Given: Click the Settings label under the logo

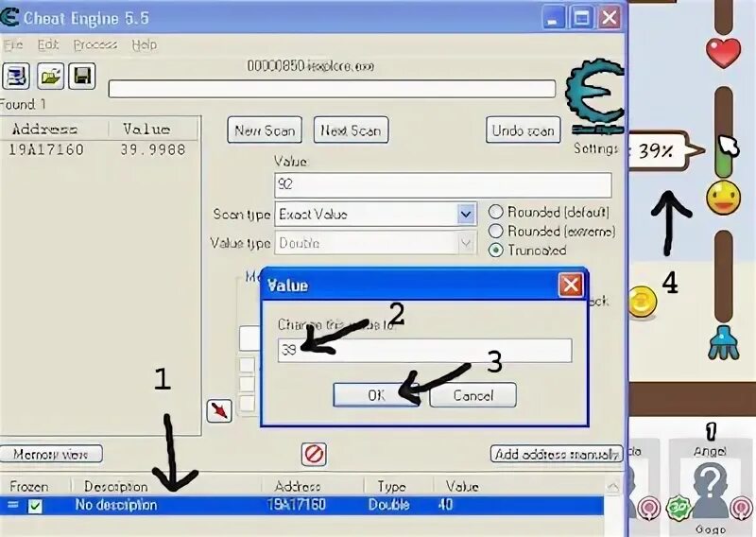Looking at the screenshot, I should click(595, 148).
